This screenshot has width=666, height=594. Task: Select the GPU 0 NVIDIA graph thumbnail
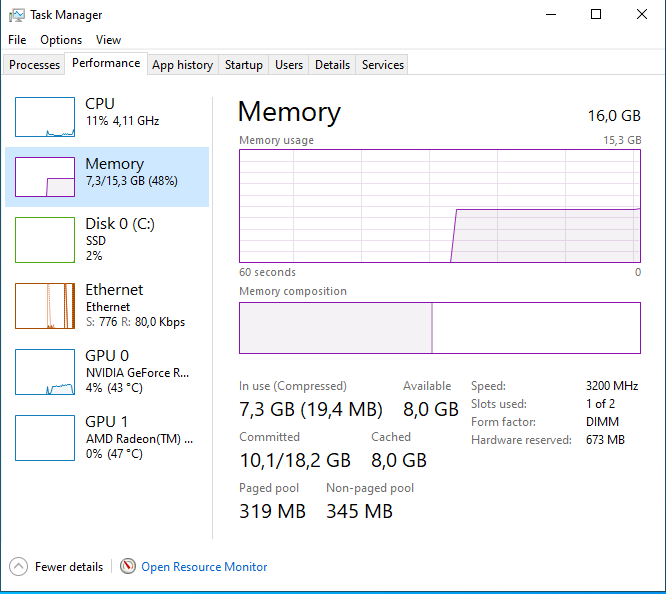tap(45, 372)
